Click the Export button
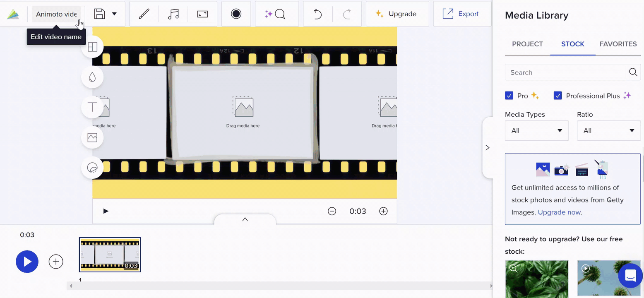644x298 pixels. 462,14
